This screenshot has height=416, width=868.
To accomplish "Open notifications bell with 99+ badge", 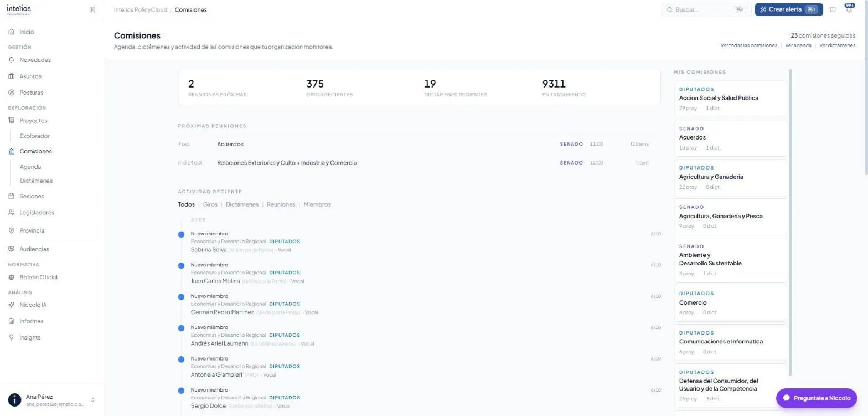I will [x=849, y=9].
